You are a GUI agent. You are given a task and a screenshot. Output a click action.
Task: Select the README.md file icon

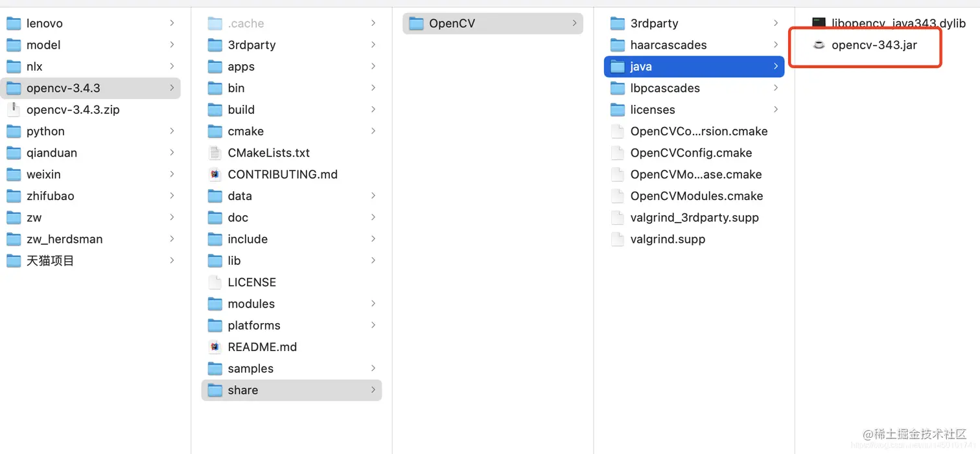[215, 347]
